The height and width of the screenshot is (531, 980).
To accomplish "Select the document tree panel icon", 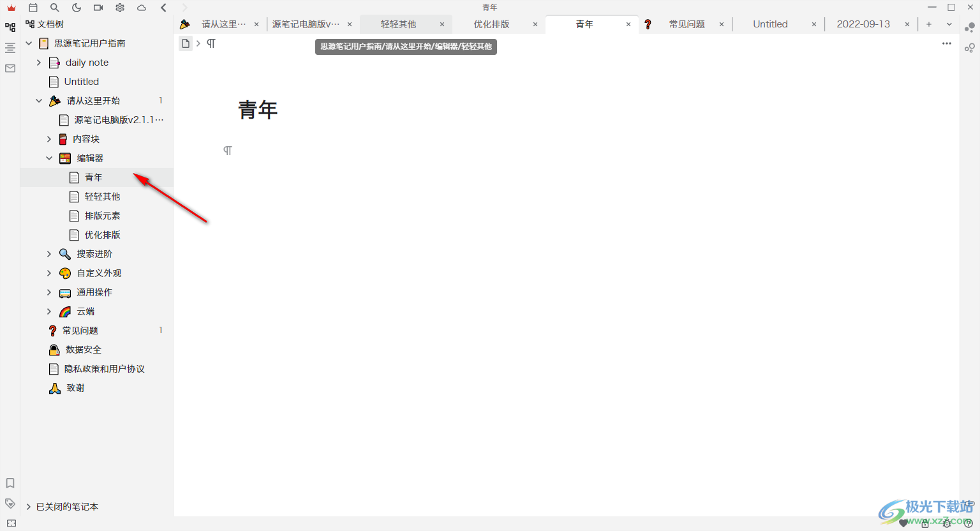I will (10, 27).
